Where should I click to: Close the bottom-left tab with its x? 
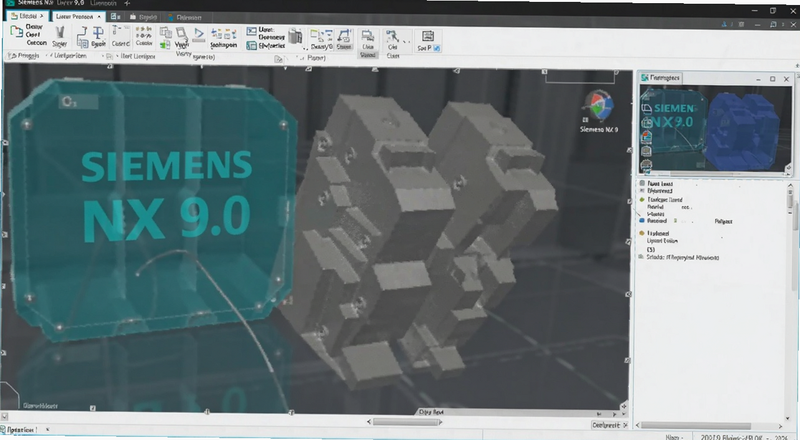[x=47, y=430]
